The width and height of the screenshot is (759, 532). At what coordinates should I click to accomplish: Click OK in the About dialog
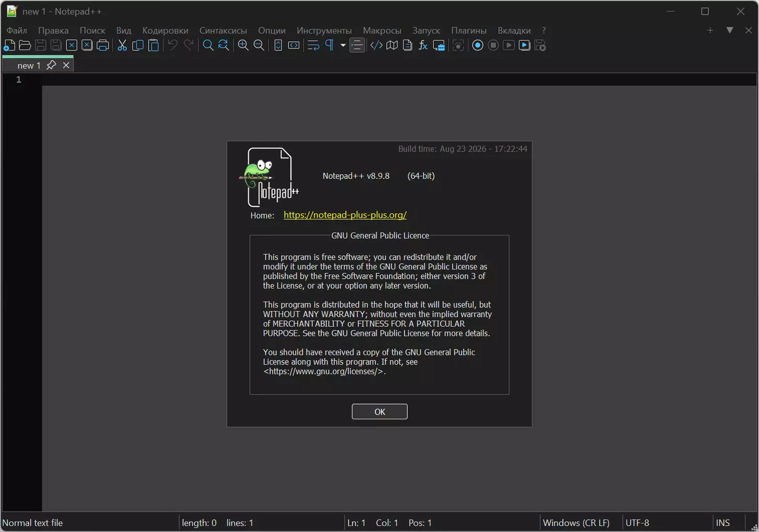click(x=379, y=412)
